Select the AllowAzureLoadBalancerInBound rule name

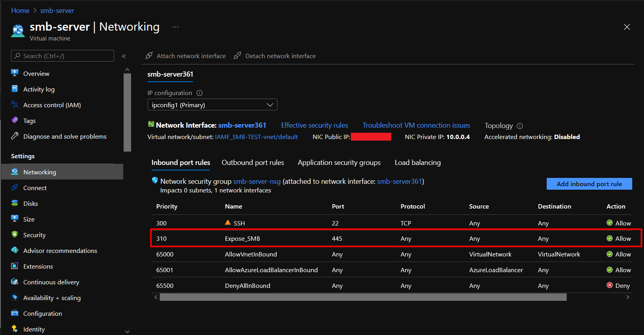pos(271,270)
